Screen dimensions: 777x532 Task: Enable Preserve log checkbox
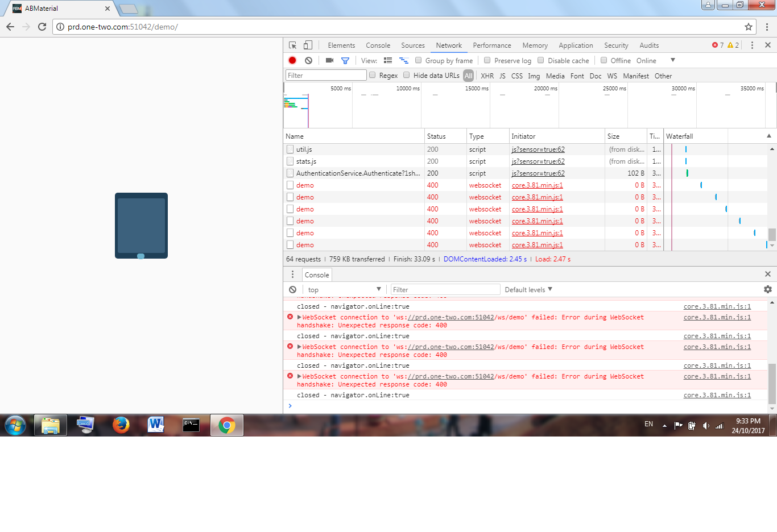coord(487,60)
